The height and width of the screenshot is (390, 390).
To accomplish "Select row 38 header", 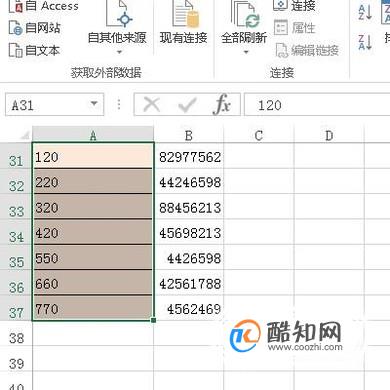I will click(16, 339).
